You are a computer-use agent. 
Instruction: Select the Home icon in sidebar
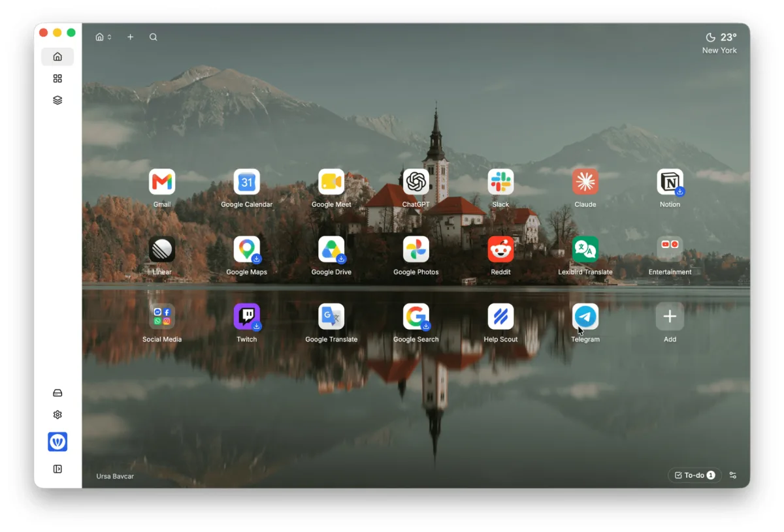[x=57, y=57]
